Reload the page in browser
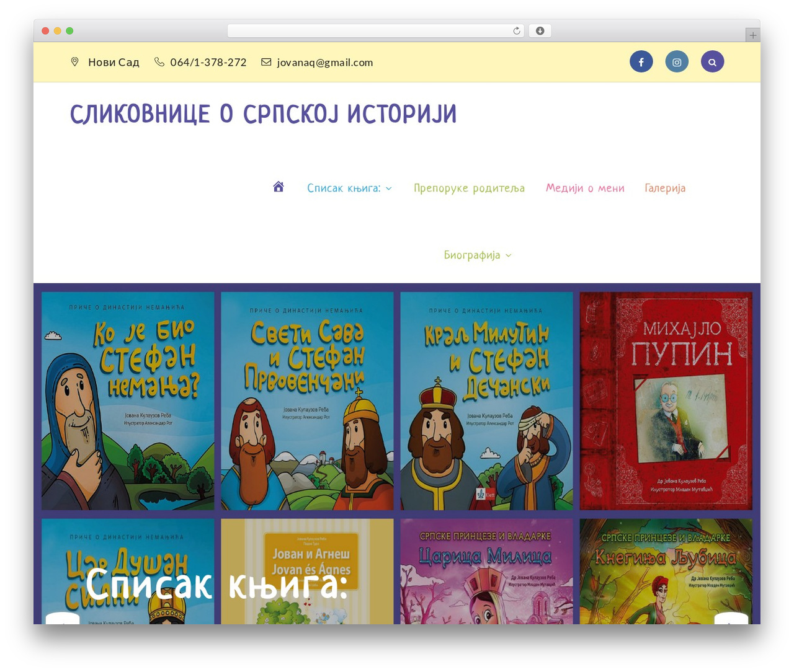 click(517, 31)
